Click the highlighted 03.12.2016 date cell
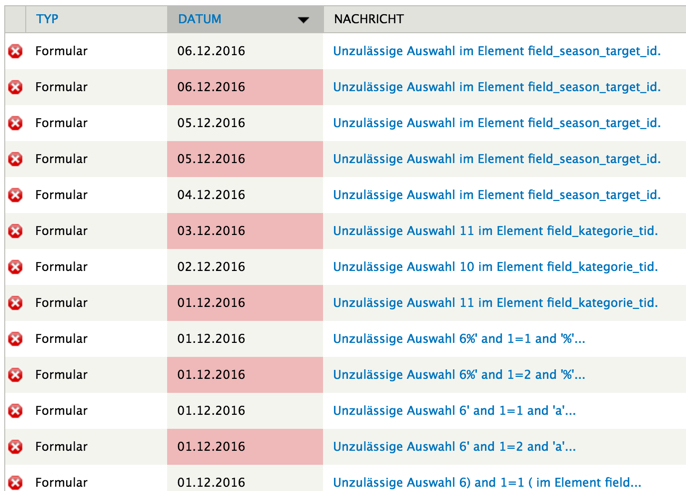 tap(211, 231)
